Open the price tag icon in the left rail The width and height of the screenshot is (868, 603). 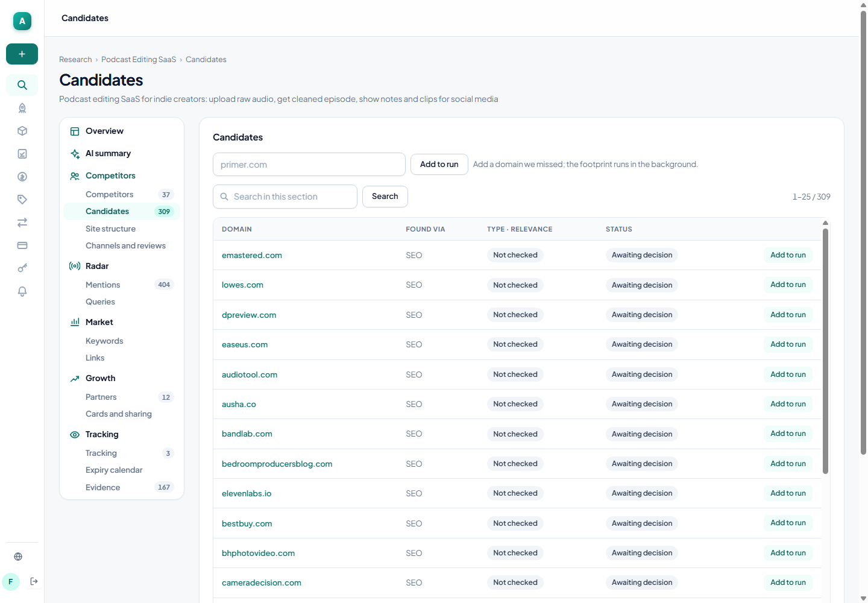(x=22, y=200)
